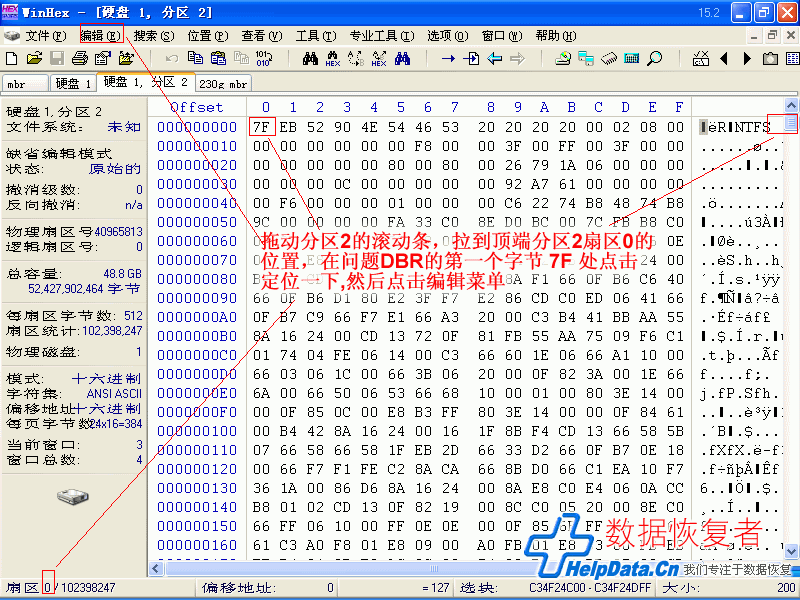Click the Replace HEX values icon
Image resolution: width=800 pixels, height=600 pixels.
[x=379, y=59]
